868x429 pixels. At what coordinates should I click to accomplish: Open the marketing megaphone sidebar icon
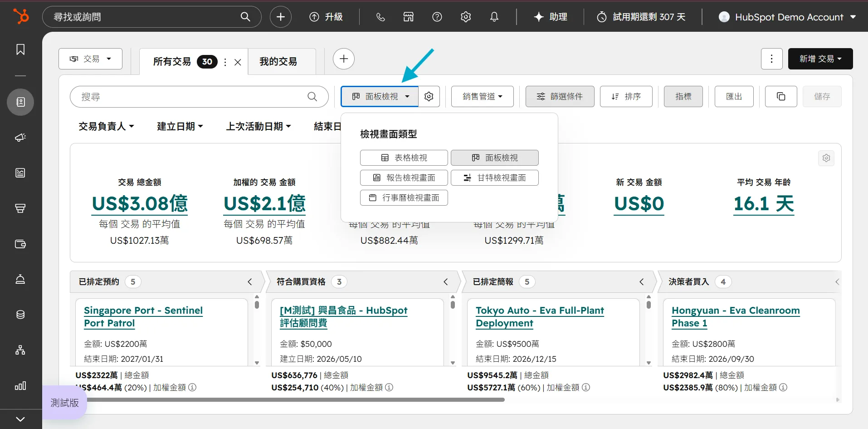click(20, 138)
